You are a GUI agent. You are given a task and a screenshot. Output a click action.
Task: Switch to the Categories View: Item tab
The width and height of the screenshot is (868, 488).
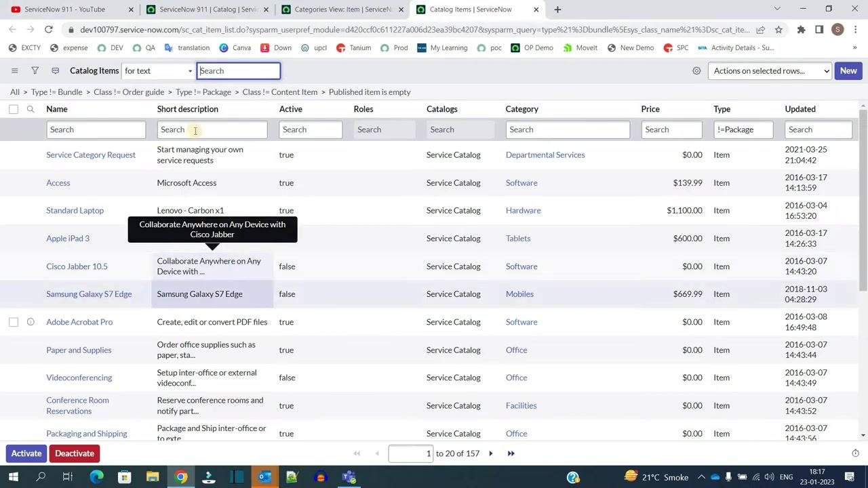point(342,9)
